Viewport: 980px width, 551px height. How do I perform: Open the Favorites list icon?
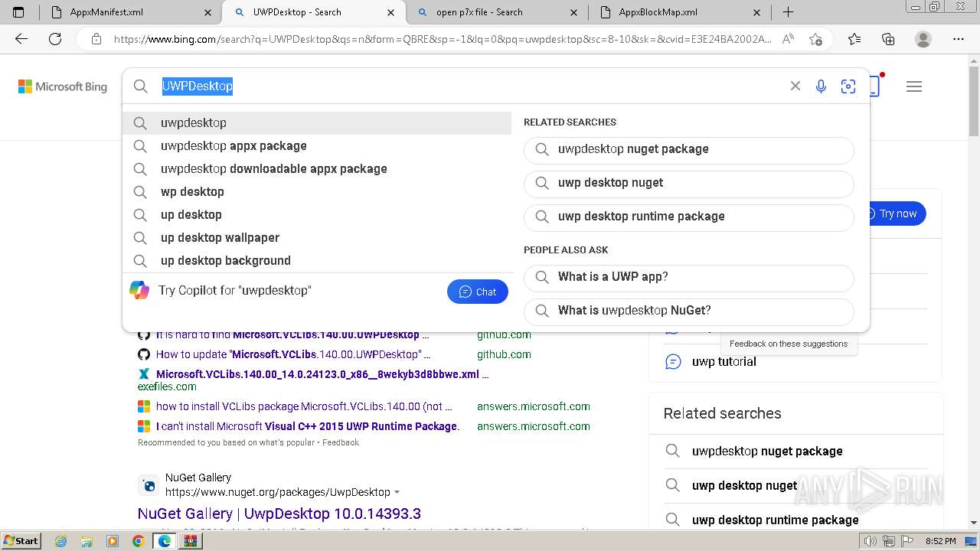tap(854, 39)
